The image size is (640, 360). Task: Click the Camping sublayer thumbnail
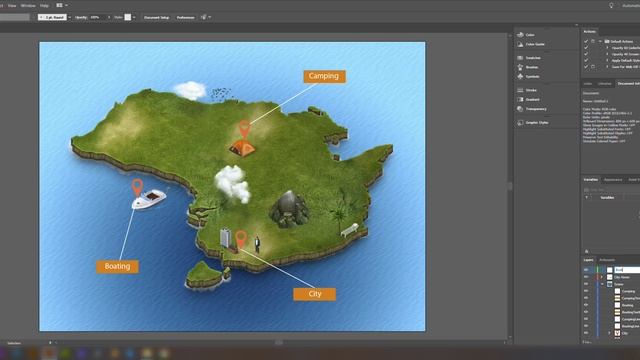point(617,291)
